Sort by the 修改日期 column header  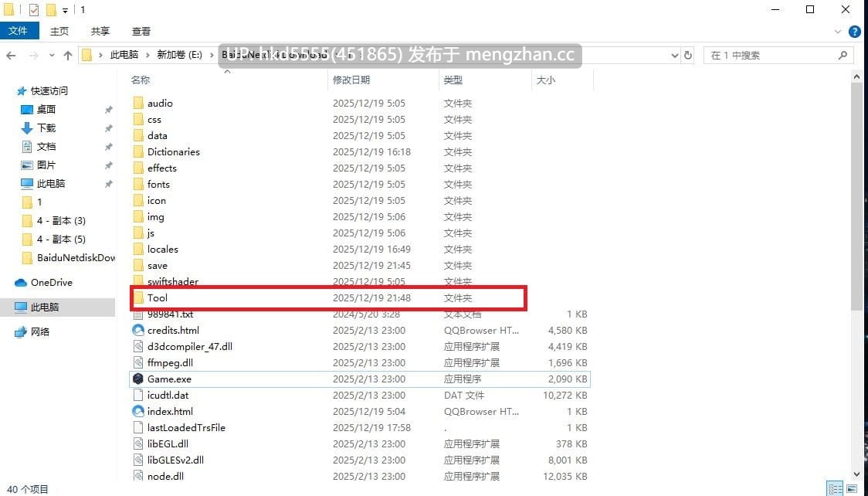[x=351, y=80]
